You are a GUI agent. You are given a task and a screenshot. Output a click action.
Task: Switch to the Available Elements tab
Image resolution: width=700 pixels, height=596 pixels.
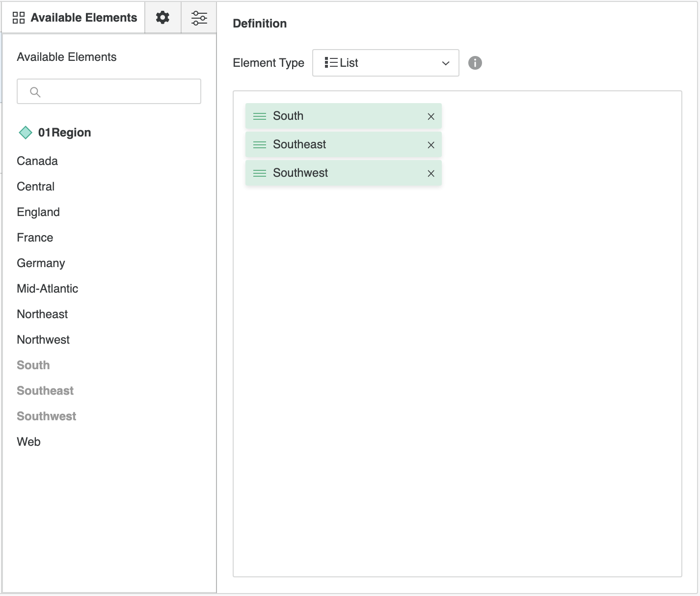pyautogui.click(x=74, y=18)
